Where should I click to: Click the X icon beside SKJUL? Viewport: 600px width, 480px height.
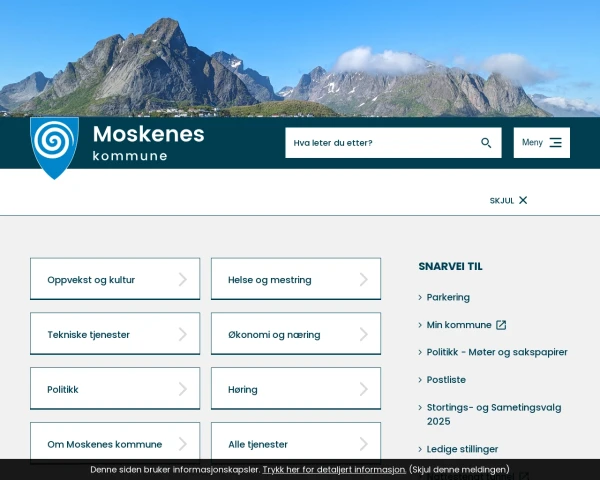523,200
